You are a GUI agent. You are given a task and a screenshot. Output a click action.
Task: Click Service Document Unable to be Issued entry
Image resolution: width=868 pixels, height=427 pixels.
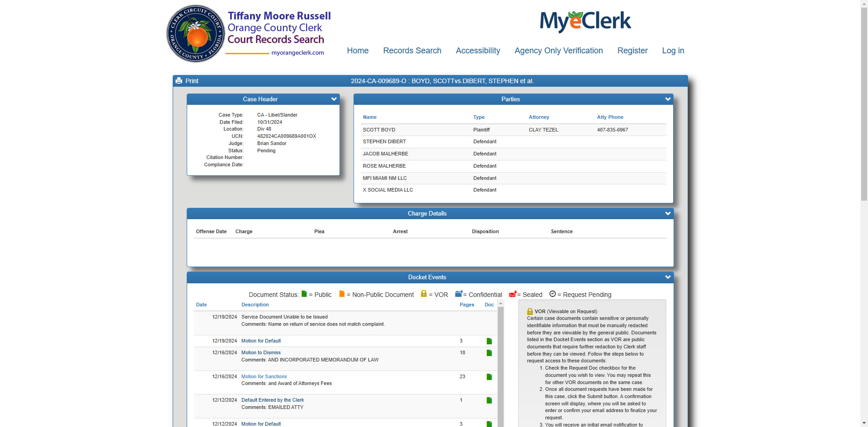coord(284,317)
